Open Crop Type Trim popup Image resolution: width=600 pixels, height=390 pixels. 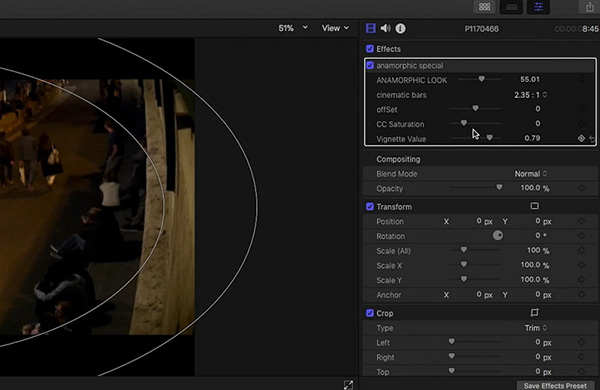[536, 328]
